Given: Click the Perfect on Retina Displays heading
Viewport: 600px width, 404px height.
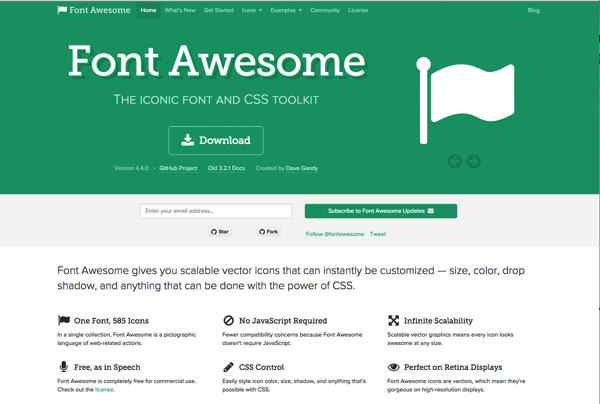Looking at the screenshot, I should point(453,367).
